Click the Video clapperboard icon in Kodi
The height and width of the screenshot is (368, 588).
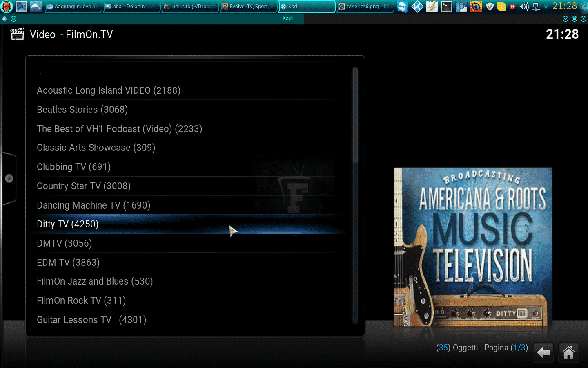coord(18,34)
